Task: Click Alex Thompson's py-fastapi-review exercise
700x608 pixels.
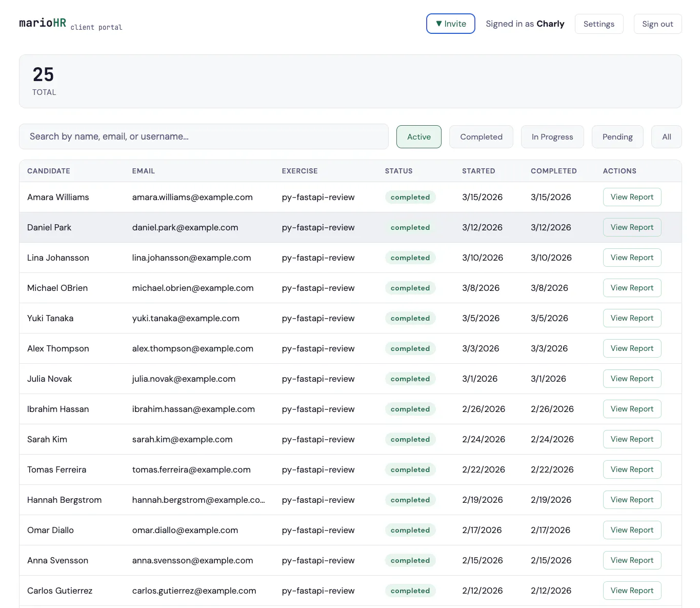Action: click(318, 348)
